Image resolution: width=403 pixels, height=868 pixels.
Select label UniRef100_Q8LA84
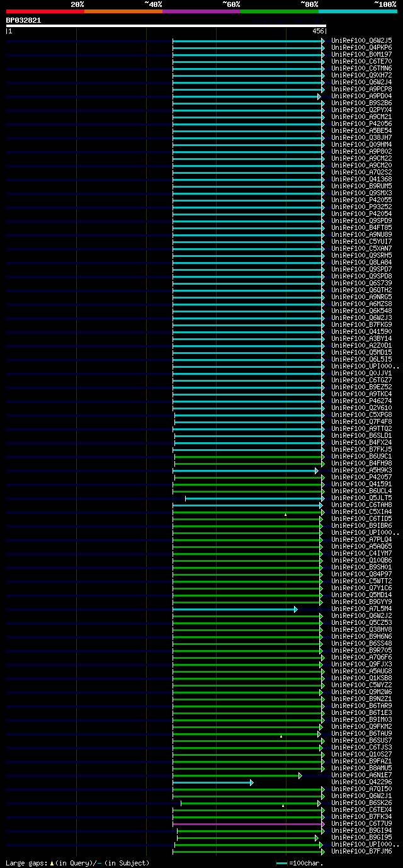[x=361, y=262]
